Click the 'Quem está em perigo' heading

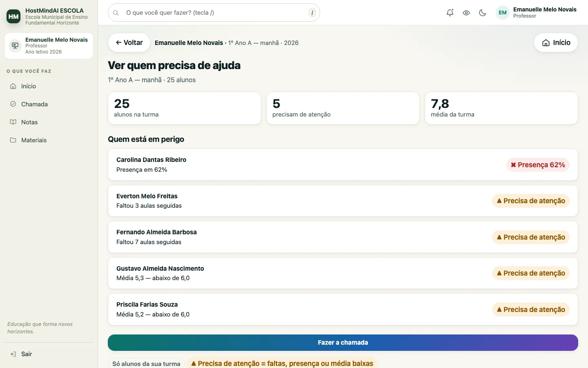pyautogui.click(x=146, y=139)
